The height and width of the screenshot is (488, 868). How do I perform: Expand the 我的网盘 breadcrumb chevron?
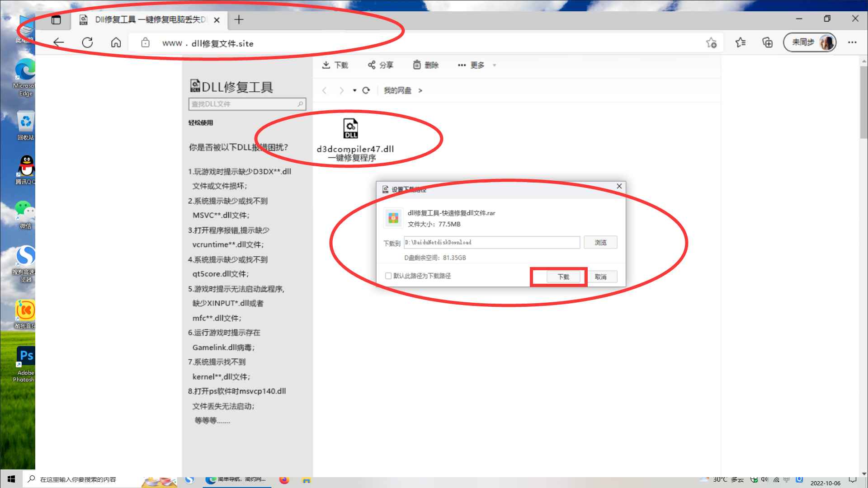[x=420, y=90]
